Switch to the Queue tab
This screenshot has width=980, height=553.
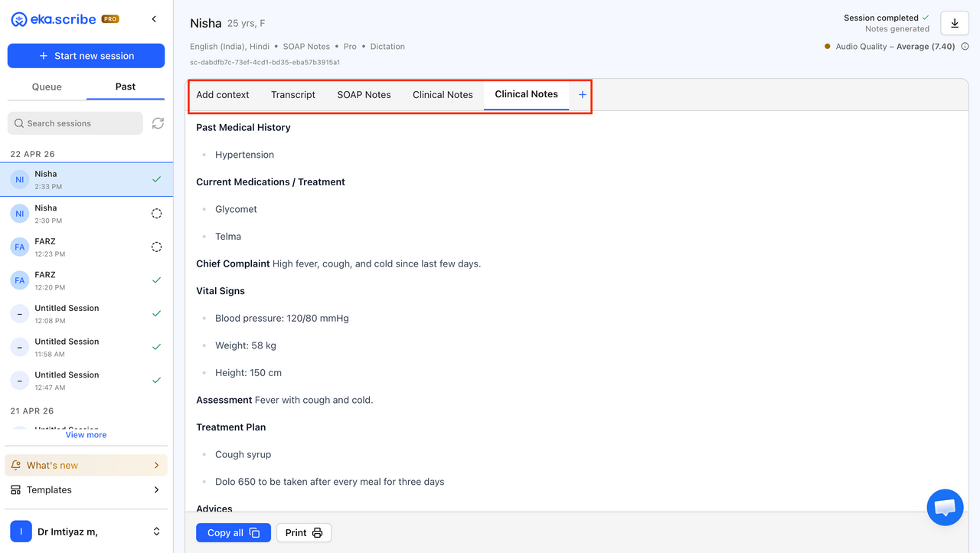pos(47,87)
